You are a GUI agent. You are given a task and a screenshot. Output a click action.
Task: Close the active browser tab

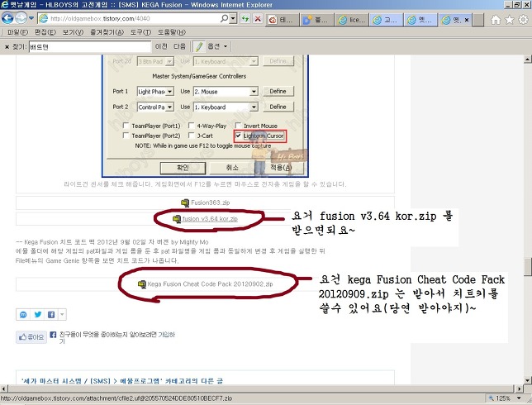[x=467, y=20]
